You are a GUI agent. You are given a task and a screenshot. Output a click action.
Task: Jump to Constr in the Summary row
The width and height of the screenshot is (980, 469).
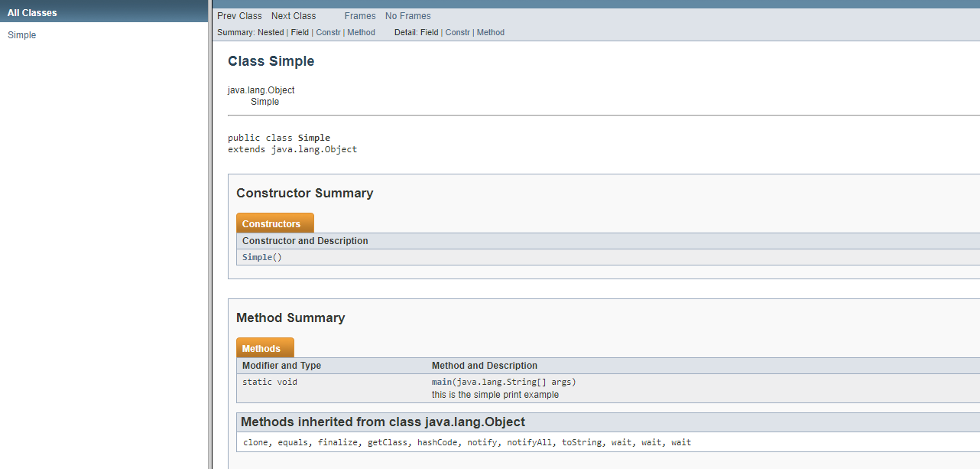point(328,33)
